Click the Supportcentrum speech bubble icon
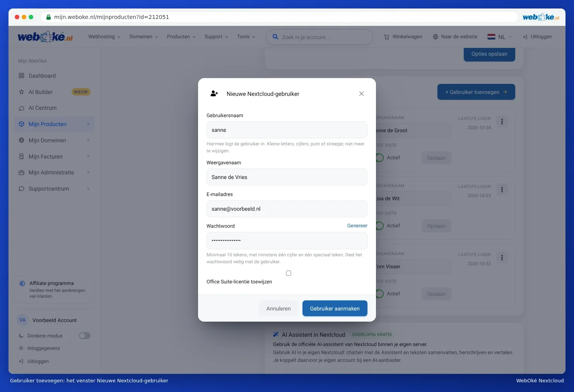 tap(21, 189)
